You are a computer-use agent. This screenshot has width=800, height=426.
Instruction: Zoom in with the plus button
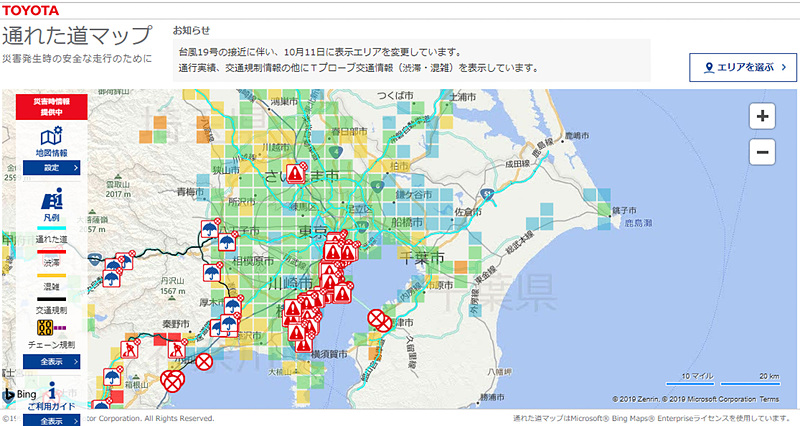pos(762,116)
